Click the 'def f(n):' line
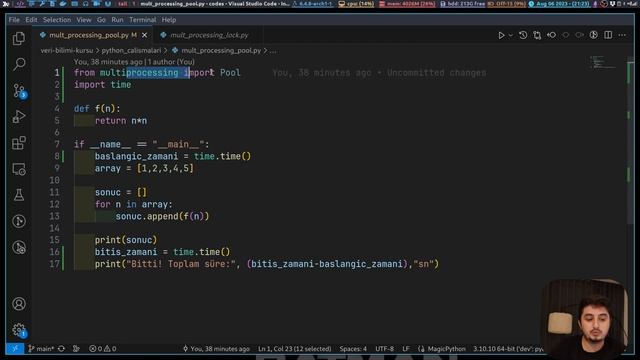 click(97, 109)
